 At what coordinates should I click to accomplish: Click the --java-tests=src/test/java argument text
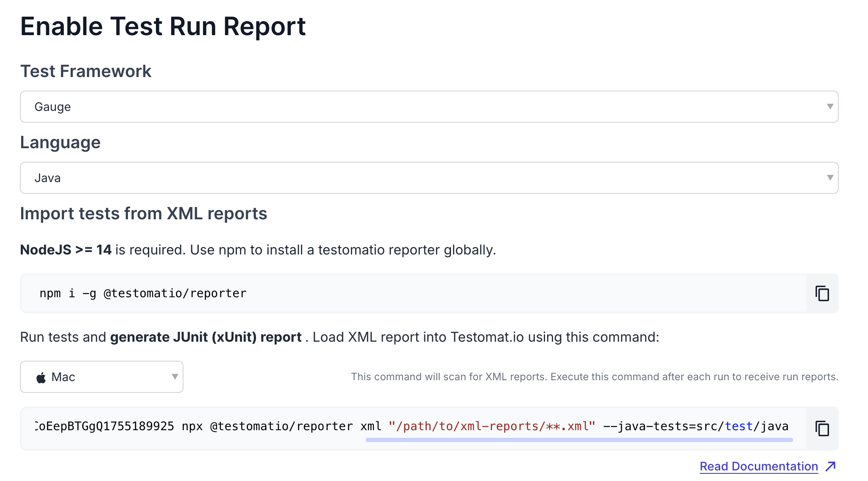(696, 426)
